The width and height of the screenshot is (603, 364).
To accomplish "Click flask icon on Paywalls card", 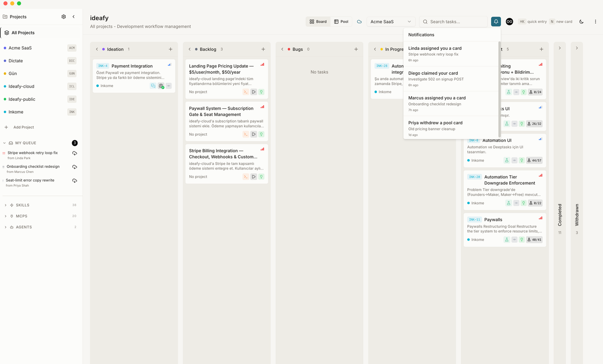I will [507, 240].
